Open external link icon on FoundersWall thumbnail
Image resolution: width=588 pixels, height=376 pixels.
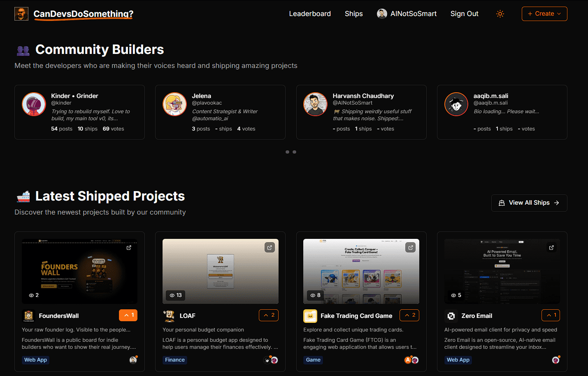click(129, 248)
